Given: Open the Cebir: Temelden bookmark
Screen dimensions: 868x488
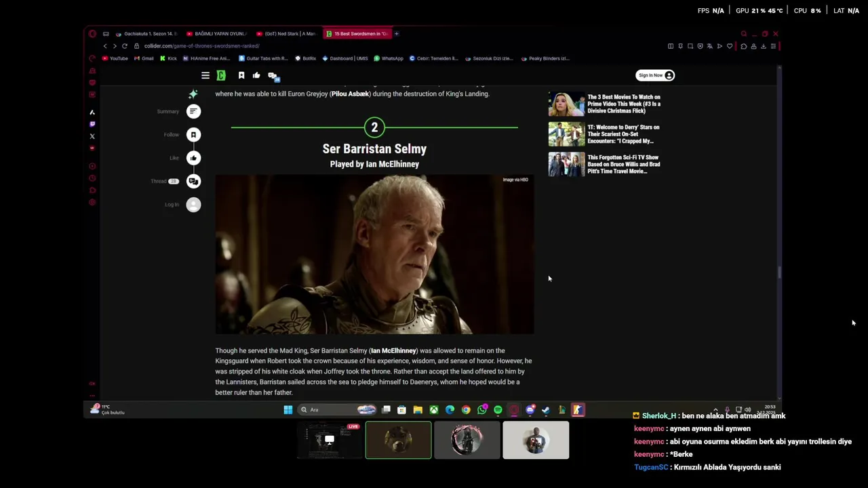Looking at the screenshot, I should tap(434, 58).
